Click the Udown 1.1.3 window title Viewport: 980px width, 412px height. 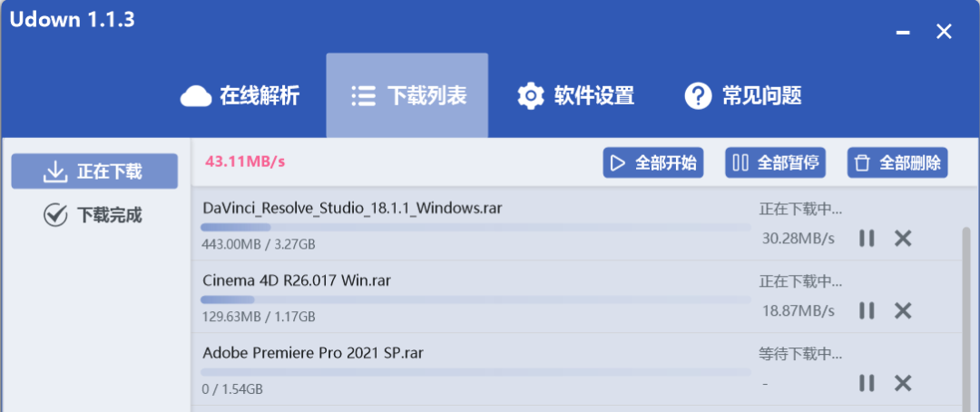72,19
